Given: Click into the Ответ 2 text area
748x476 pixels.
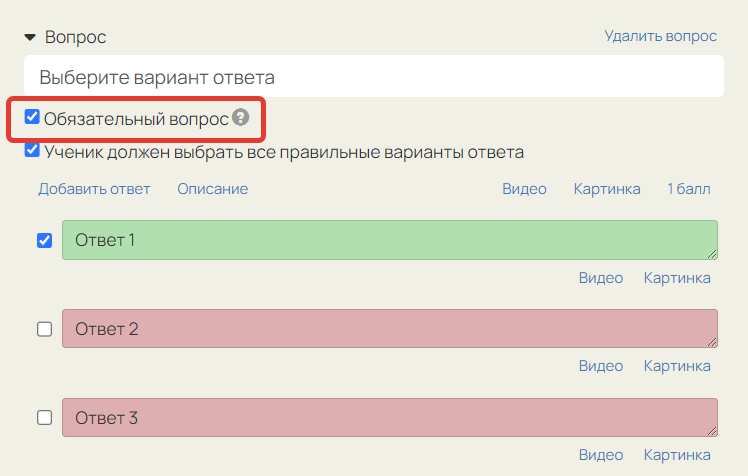Looking at the screenshot, I should 390,329.
